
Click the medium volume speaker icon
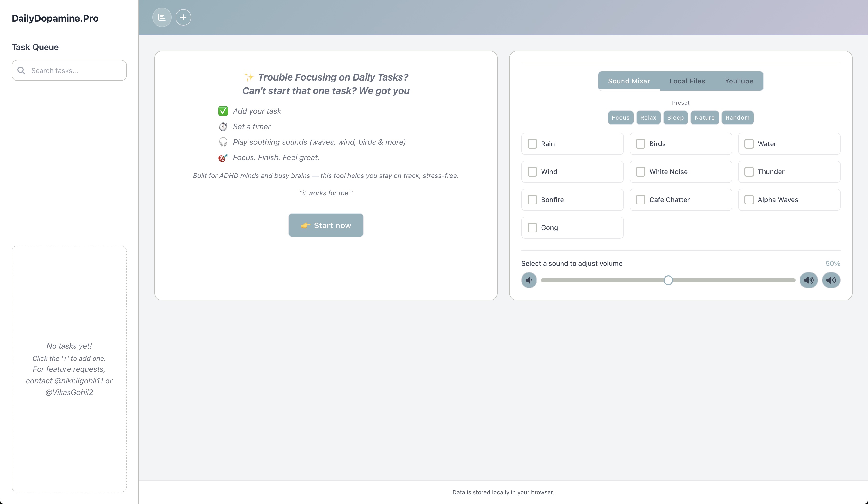809,280
